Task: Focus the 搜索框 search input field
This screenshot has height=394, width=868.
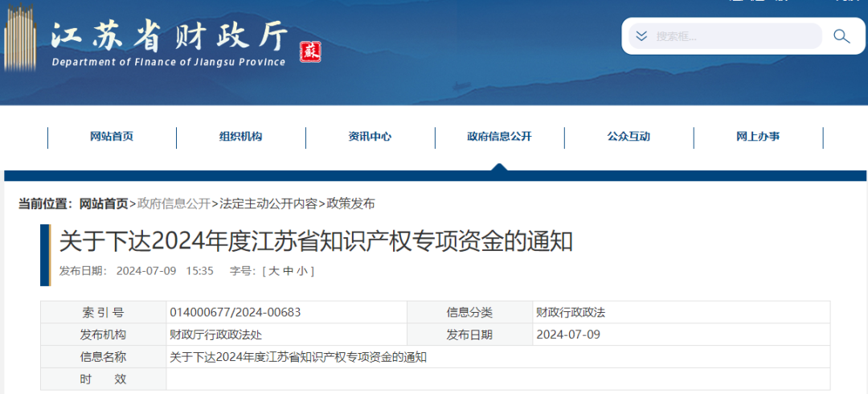Action: point(725,36)
